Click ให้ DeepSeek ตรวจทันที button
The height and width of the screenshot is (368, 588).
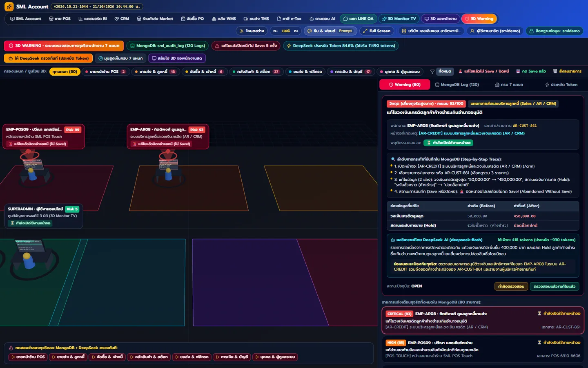tap(49, 58)
